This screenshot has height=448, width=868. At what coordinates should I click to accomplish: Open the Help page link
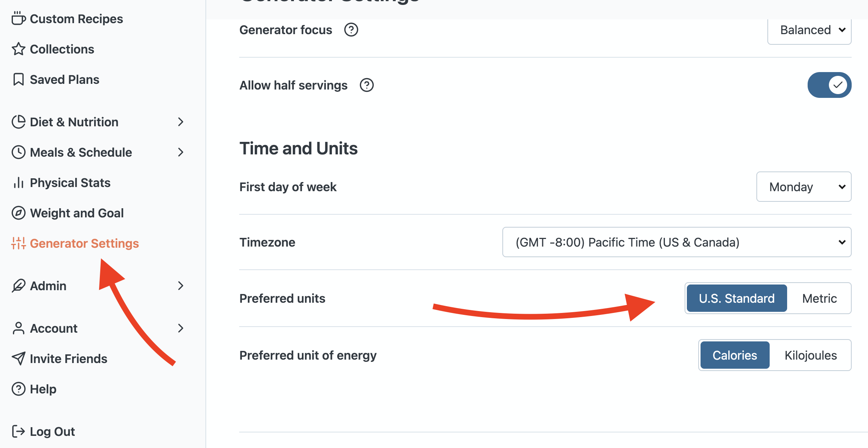click(x=43, y=389)
